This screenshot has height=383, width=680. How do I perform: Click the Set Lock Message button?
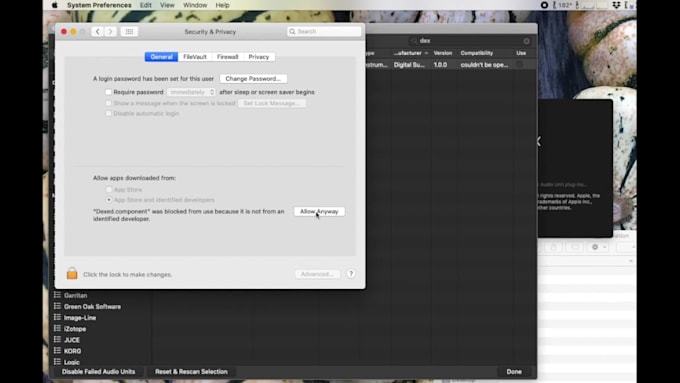coord(272,103)
